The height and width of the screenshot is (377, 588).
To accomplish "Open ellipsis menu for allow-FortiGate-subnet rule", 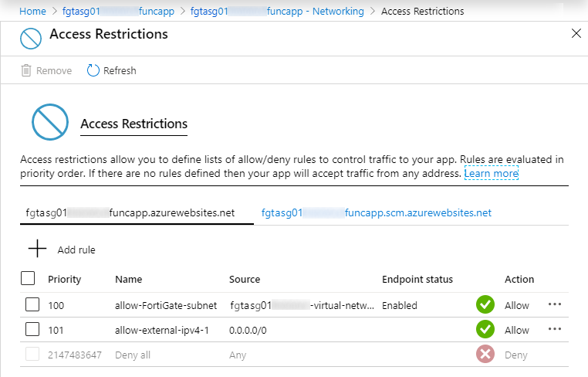I will [555, 304].
